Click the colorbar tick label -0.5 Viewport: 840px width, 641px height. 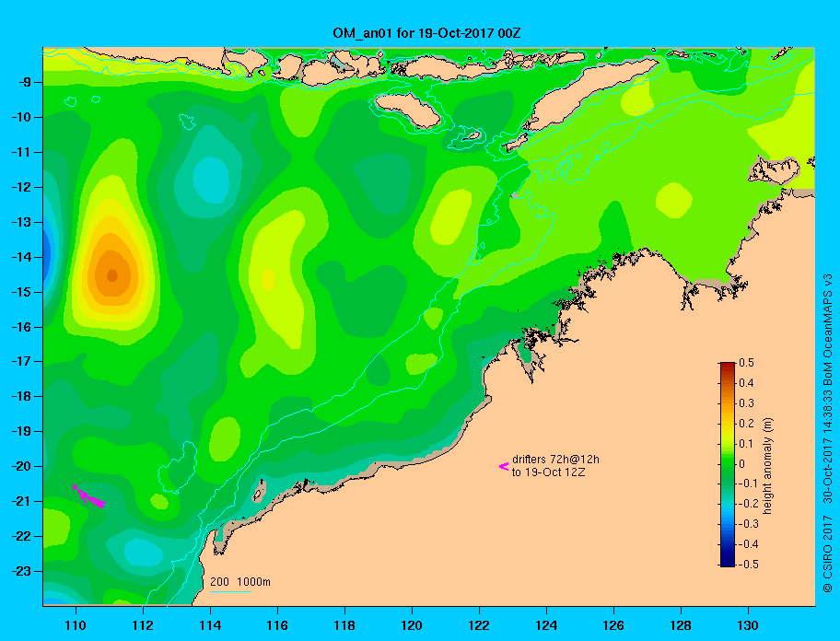tap(749, 565)
